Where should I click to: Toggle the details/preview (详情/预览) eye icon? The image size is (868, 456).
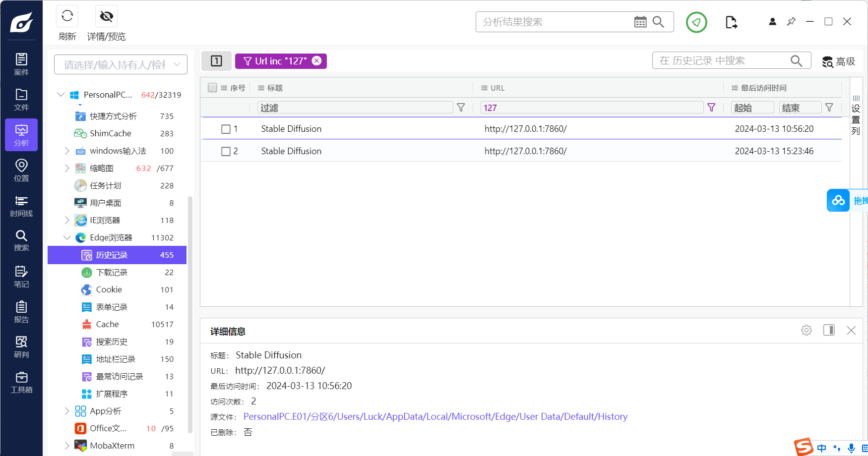click(106, 16)
